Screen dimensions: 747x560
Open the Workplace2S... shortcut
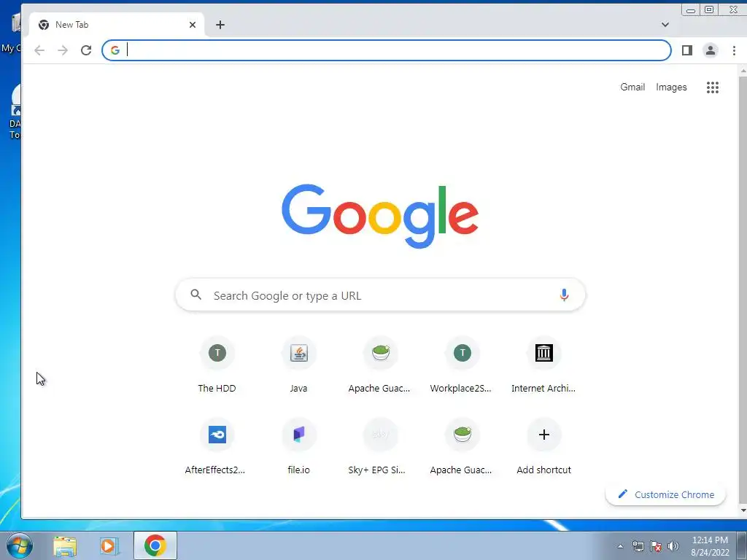[462, 365]
